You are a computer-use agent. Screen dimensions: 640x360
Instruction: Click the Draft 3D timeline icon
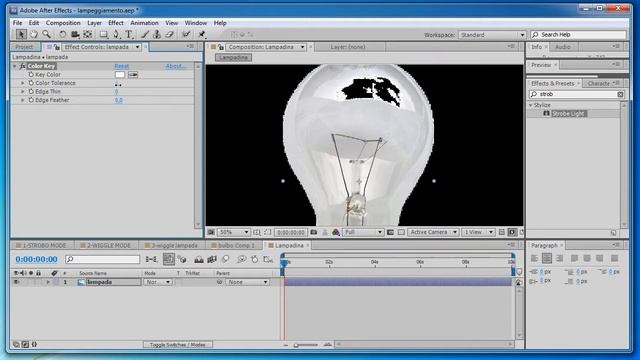click(x=182, y=259)
